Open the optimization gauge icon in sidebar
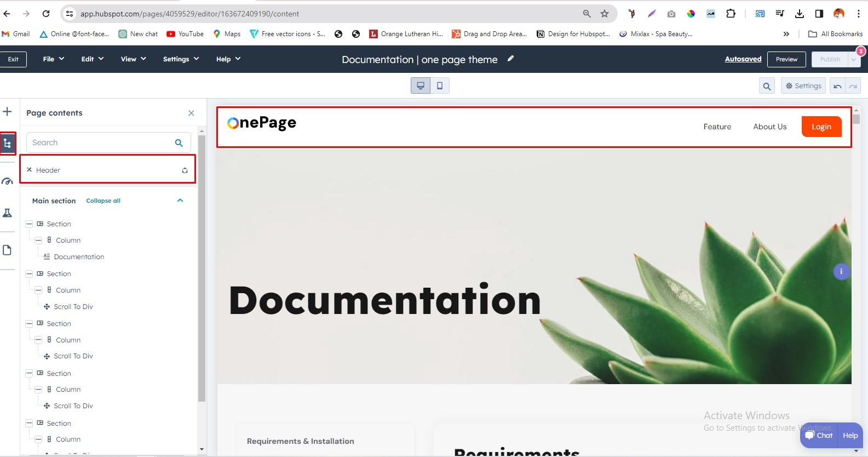 tap(7, 181)
